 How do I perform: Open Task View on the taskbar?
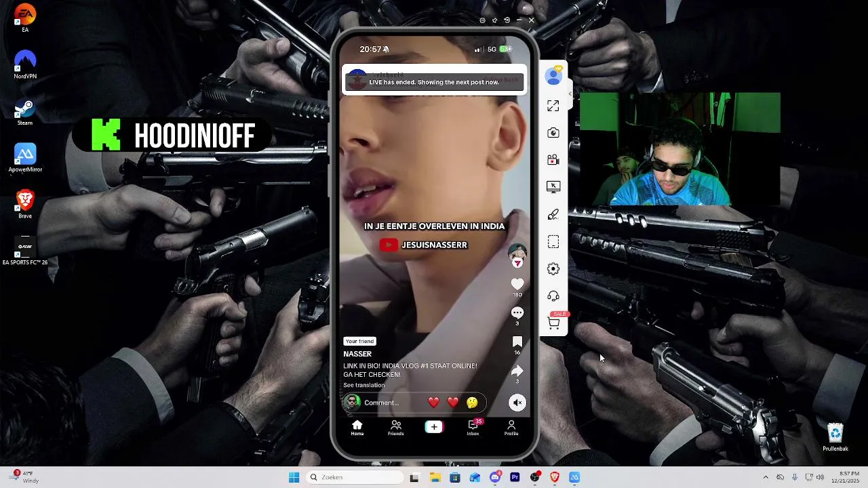point(414,477)
